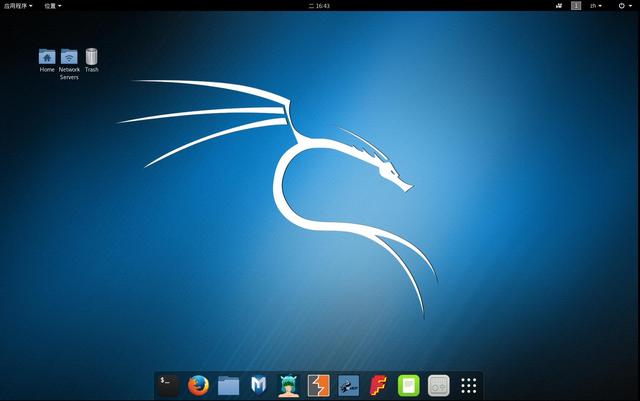
Task: Open Network Servers desktop icon
Action: (x=69, y=64)
